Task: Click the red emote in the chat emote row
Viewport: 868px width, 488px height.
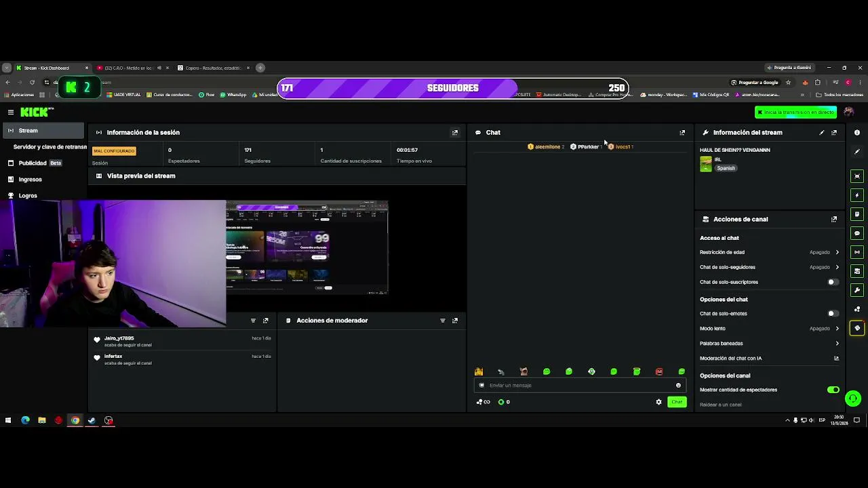Action: tap(659, 371)
